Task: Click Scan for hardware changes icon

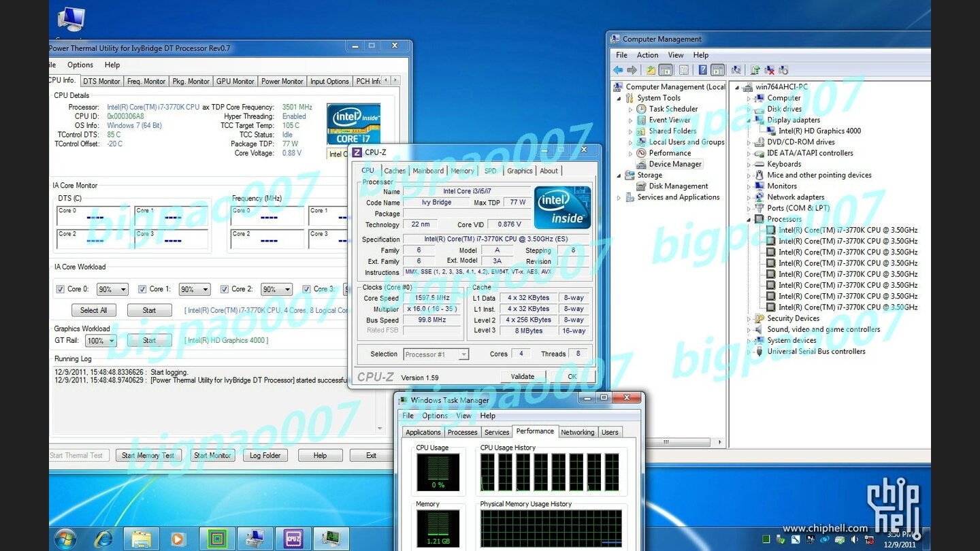Action: 736,70
